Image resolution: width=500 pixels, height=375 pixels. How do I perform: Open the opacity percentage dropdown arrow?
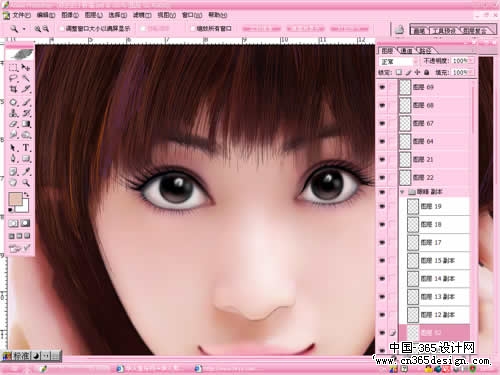pos(471,61)
